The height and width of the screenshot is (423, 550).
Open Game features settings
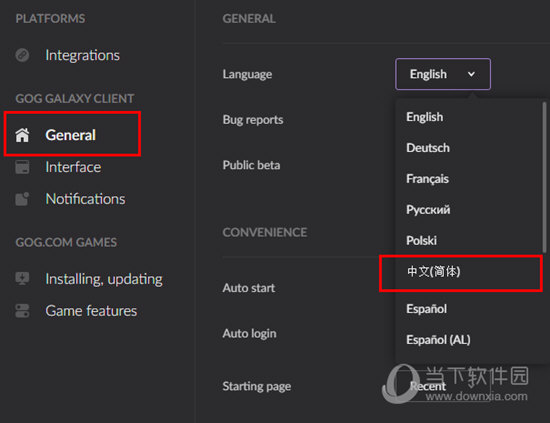[x=91, y=311]
